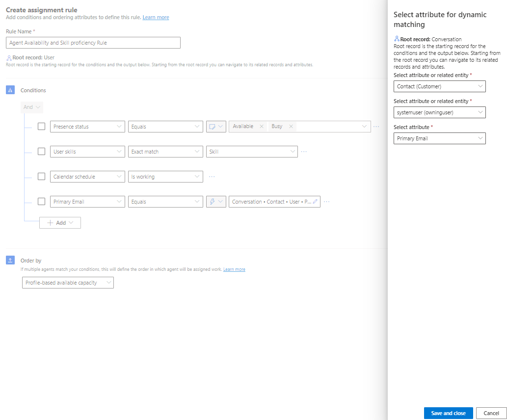Open the Profile-based available capacity dropdown
The width and height of the screenshot is (507, 420).
[x=68, y=282]
